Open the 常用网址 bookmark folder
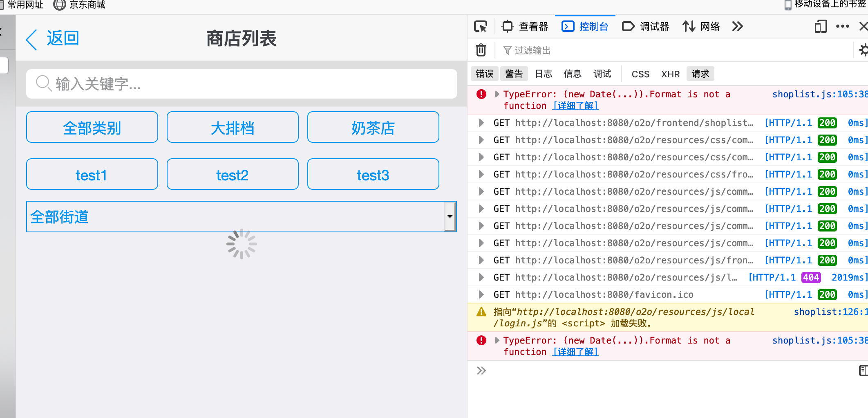868x418 pixels. click(22, 5)
